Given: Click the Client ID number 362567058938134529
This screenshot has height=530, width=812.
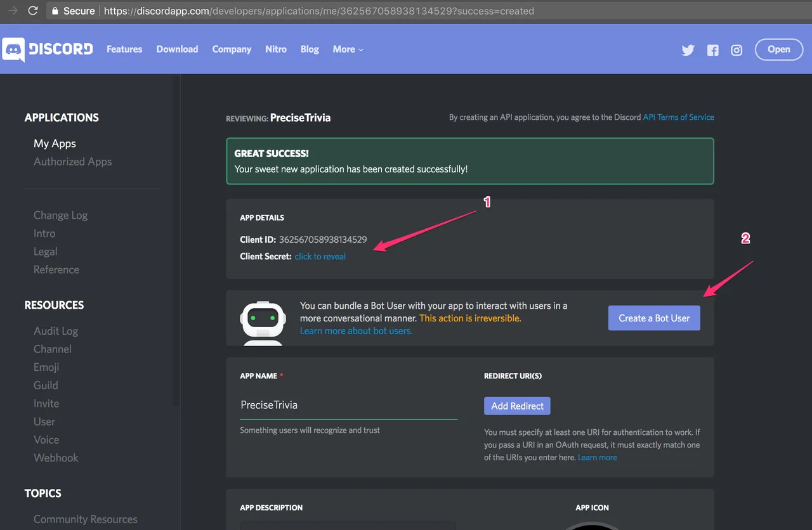Looking at the screenshot, I should [x=323, y=240].
